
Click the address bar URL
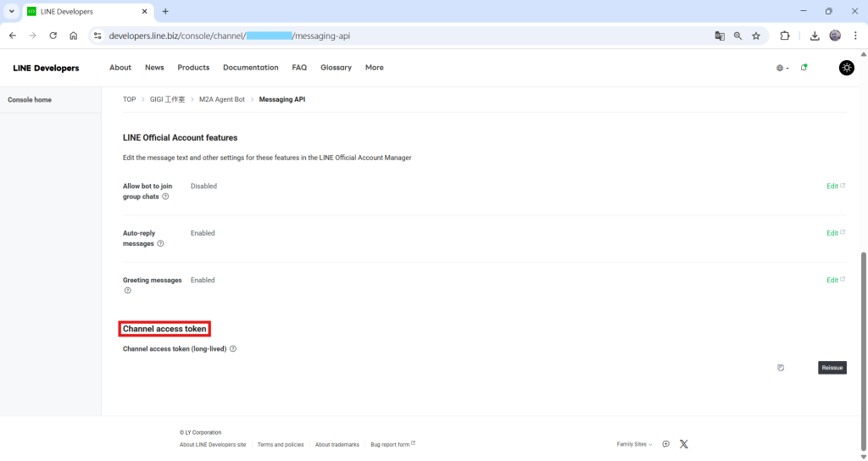click(230, 36)
